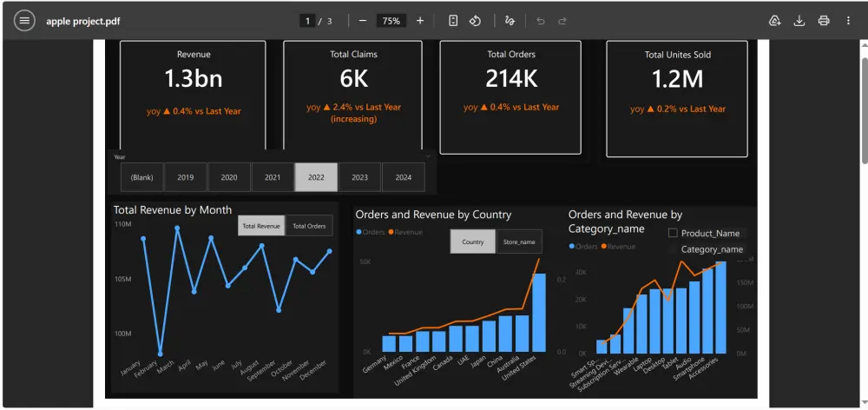Save the PDF to Google Drive
Screen dimensions: 868x410
point(775,21)
